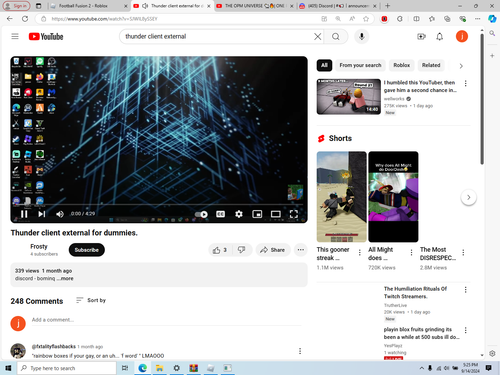Enter full screen mode
The image size is (500, 375).
[294, 214]
